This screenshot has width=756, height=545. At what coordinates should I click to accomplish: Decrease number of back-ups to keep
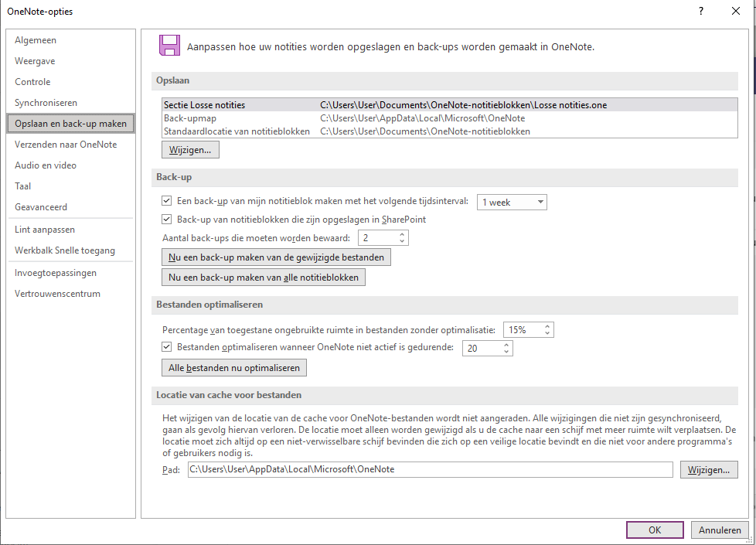tap(402, 241)
